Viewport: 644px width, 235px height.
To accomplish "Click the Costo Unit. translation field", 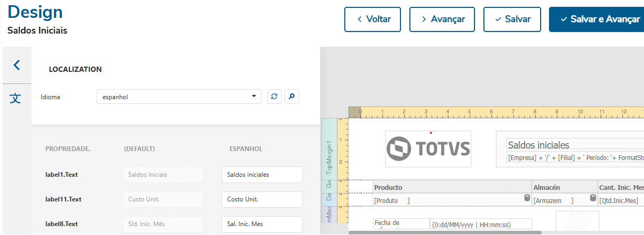I will pyautogui.click(x=262, y=199).
